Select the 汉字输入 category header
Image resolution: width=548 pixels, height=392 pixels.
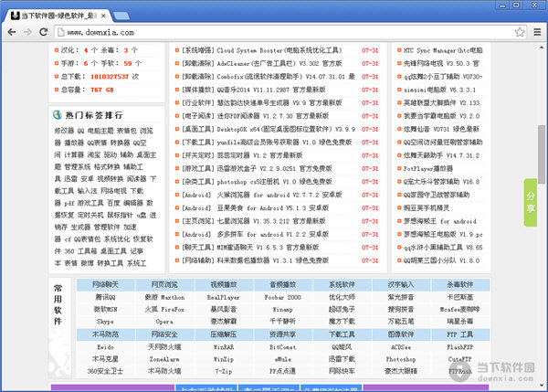(x=401, y=285)
